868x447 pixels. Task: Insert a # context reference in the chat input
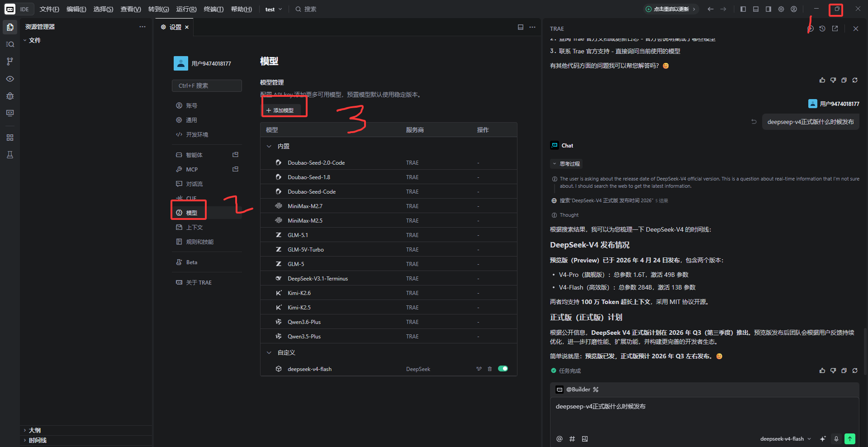pyautogui.click(x=572, y=439)
